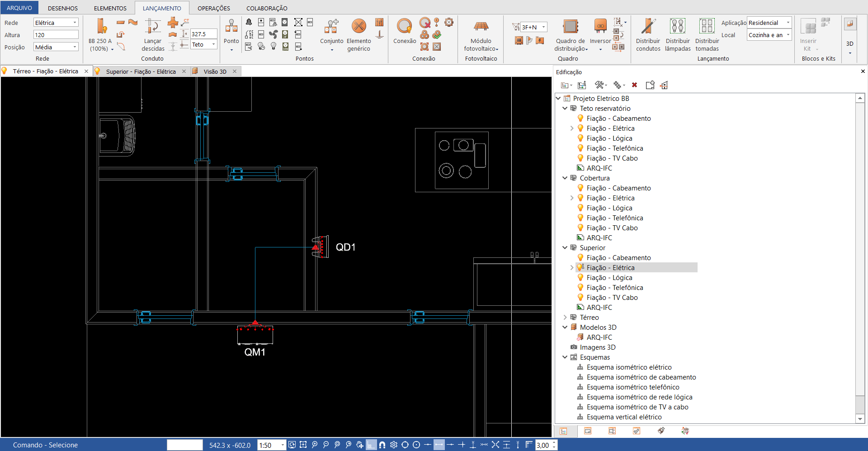Increase the 3,00 value with the stepper

coord(554,443)
